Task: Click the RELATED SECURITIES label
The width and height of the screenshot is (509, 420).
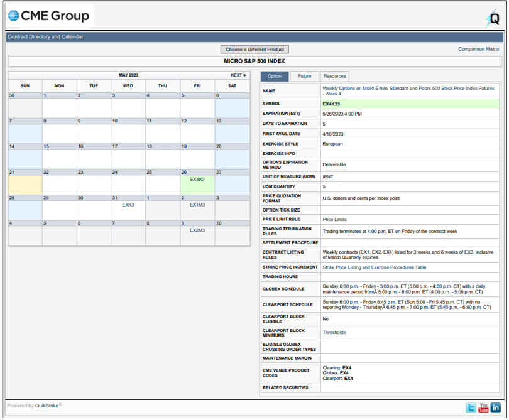Action: 285,388
